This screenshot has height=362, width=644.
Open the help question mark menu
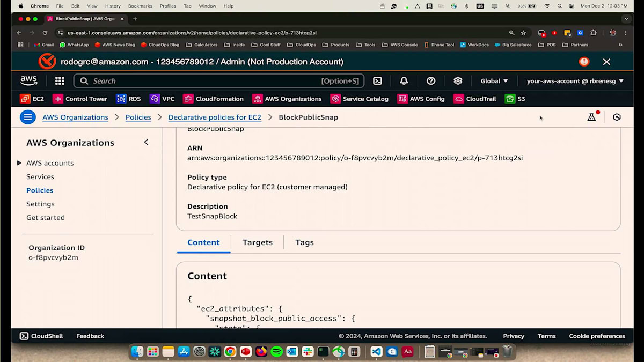click(x=431, y=81)
